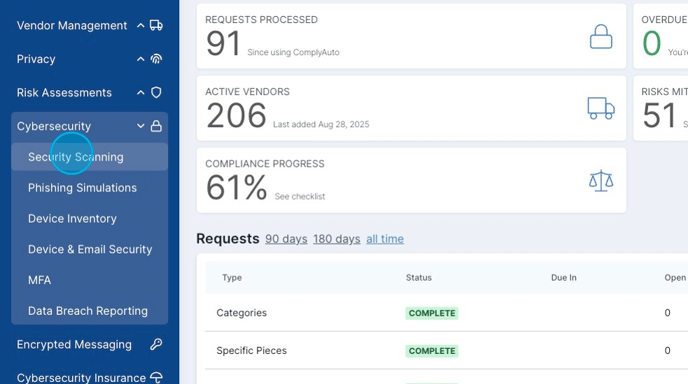Click the truck icon in Active Vendors card
This screenshot has width=688, height=384.
(601, 108)
